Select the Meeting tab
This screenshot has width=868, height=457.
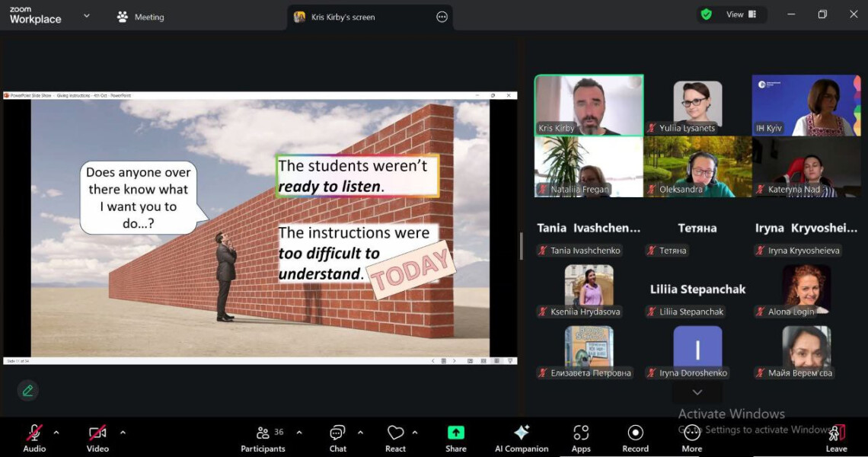pyautogui.click(x=141, y=17)
